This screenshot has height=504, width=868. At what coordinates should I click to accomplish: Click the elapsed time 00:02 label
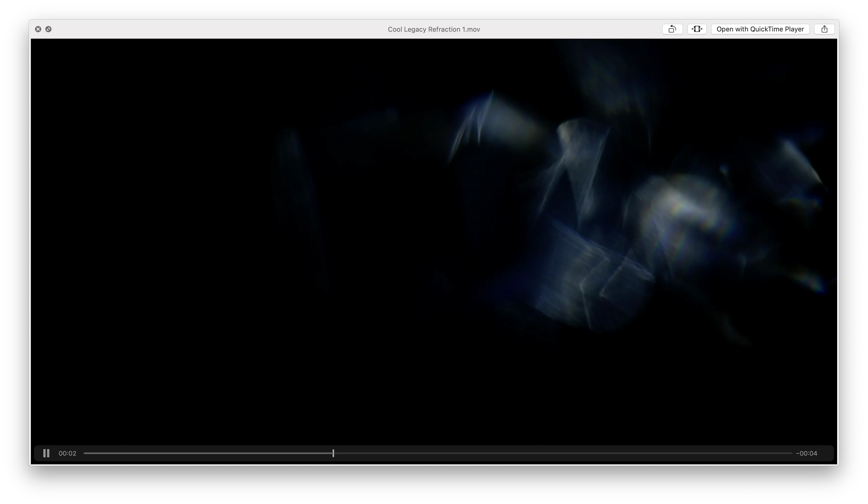pyautogui.click(x=67, y=453)
